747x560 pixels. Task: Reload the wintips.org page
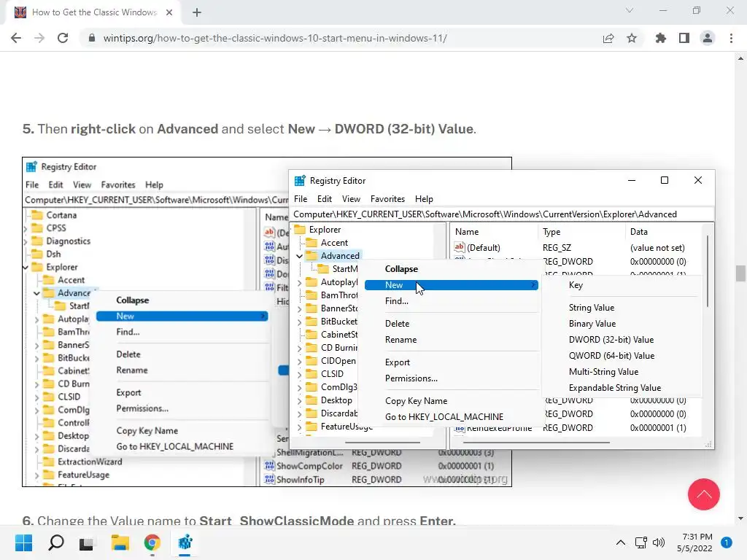[63, 38]
